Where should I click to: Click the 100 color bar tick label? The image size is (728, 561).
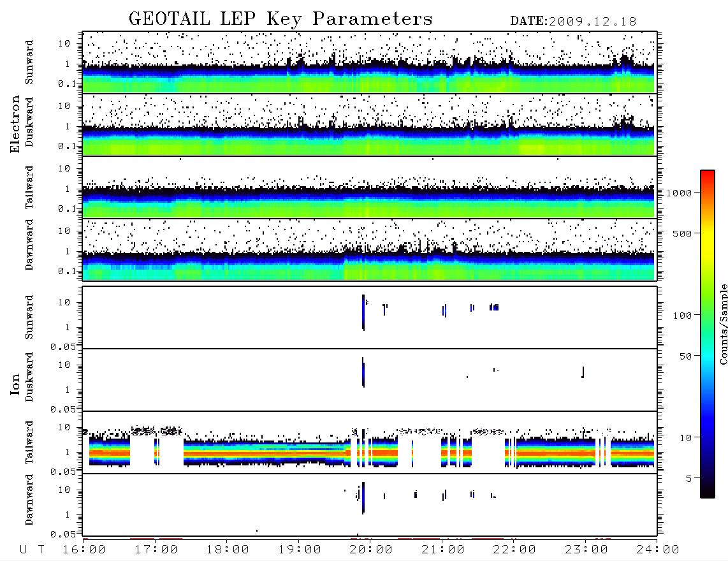click(683, 316)
